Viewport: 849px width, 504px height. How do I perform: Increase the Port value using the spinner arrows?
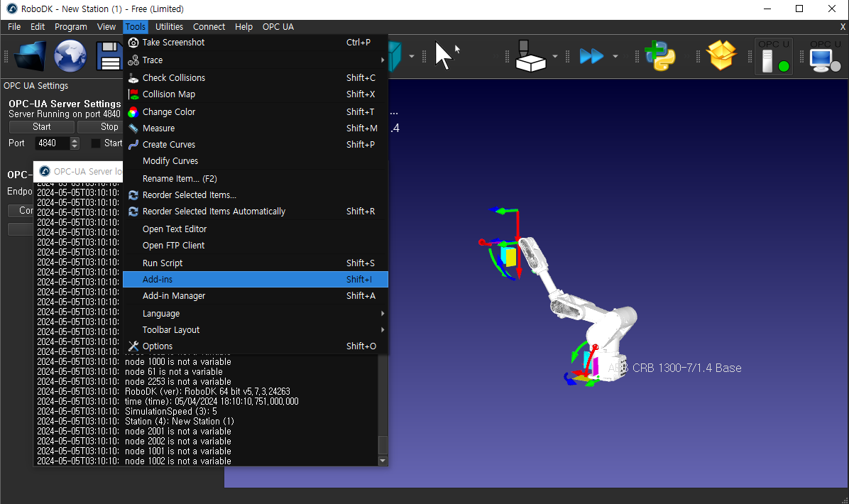(75, 141)
